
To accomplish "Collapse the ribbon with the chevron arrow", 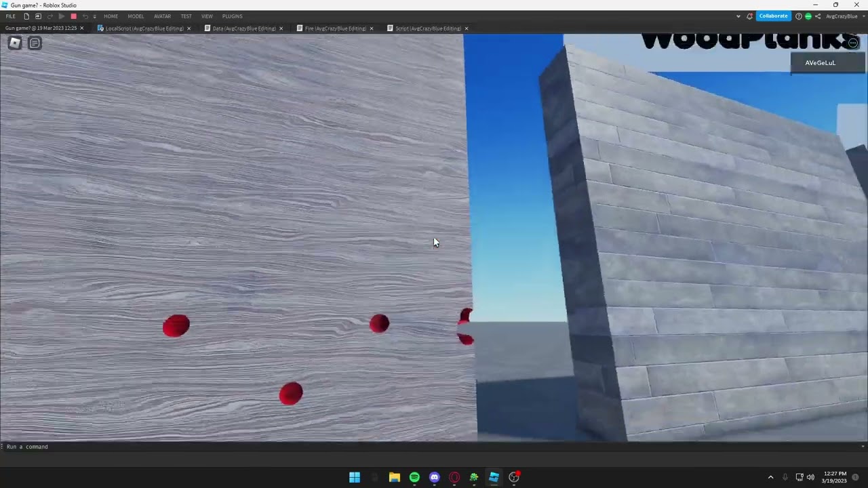I will (738, 16).
